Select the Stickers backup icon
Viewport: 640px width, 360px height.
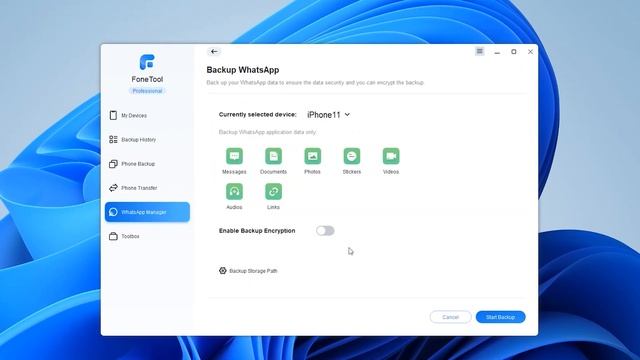(x=352, y=156)
